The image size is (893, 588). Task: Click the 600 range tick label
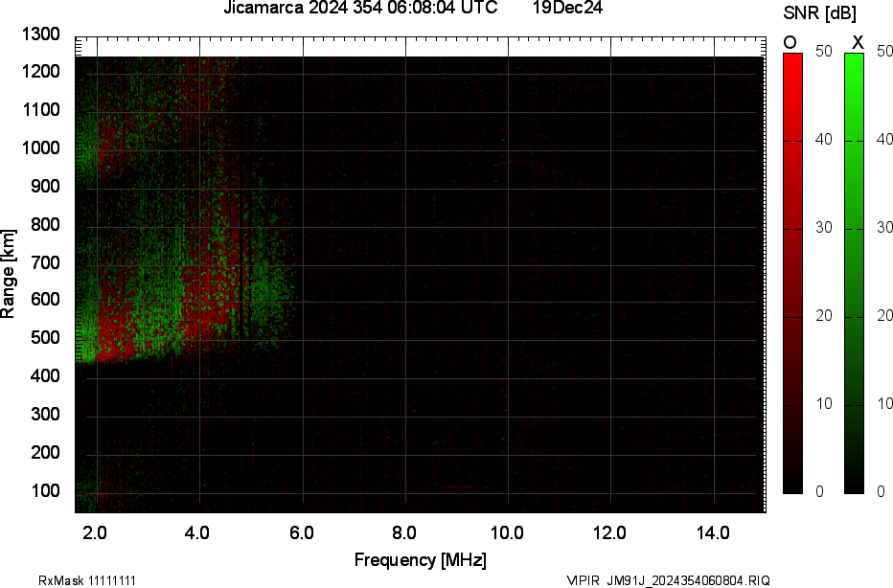click(x=45, y=300)
